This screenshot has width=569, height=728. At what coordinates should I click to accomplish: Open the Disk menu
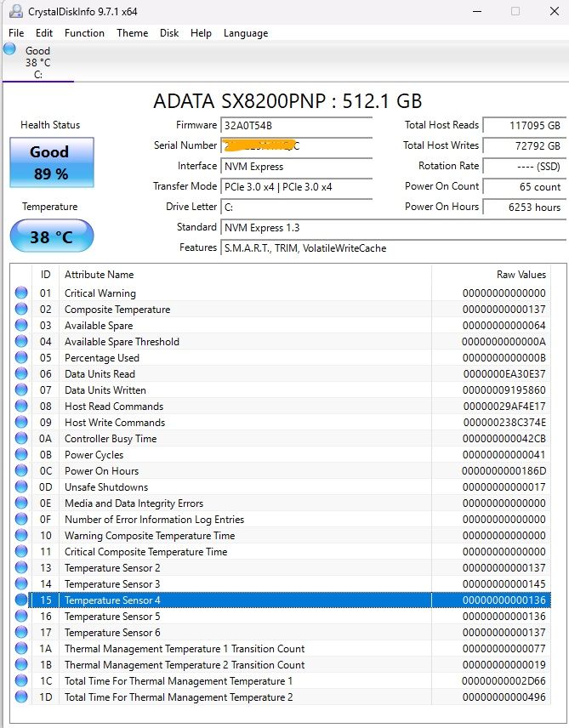(x=169, y=33)
